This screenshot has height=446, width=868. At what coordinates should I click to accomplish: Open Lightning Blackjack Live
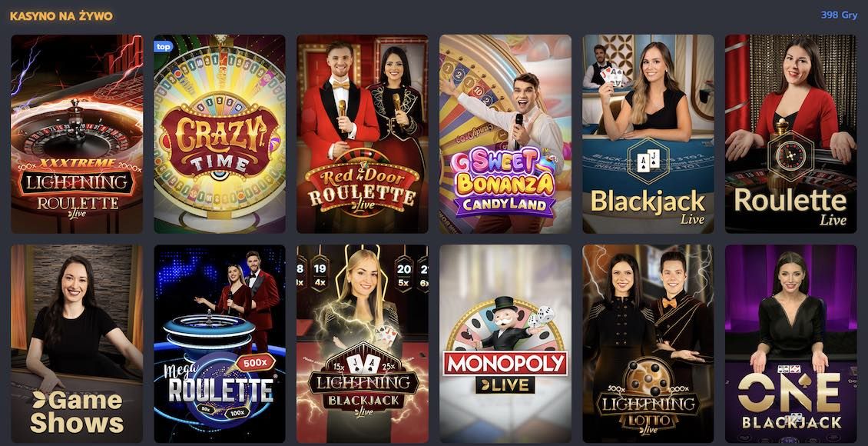pyautogui.click(x=363, y=344)
